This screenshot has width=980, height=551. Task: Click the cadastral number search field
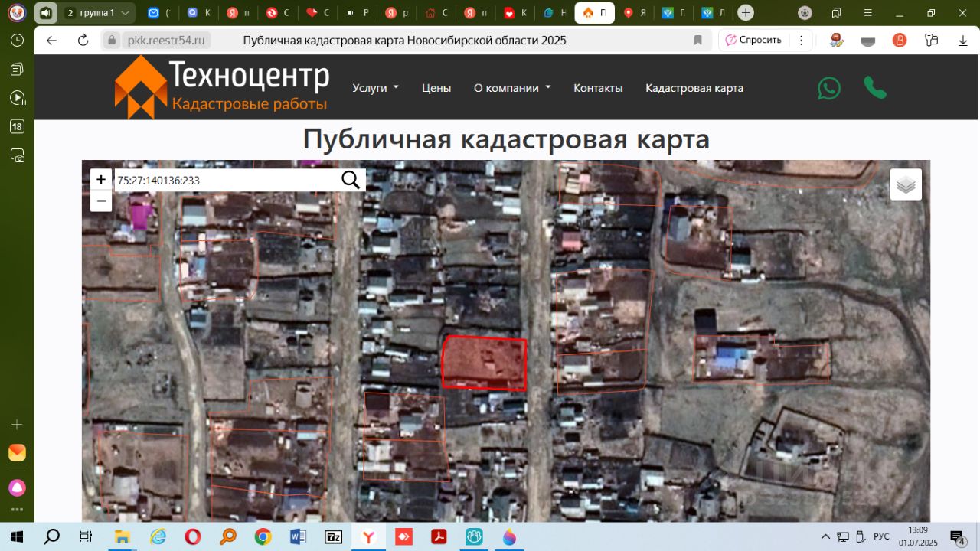[x=227, y=180]
